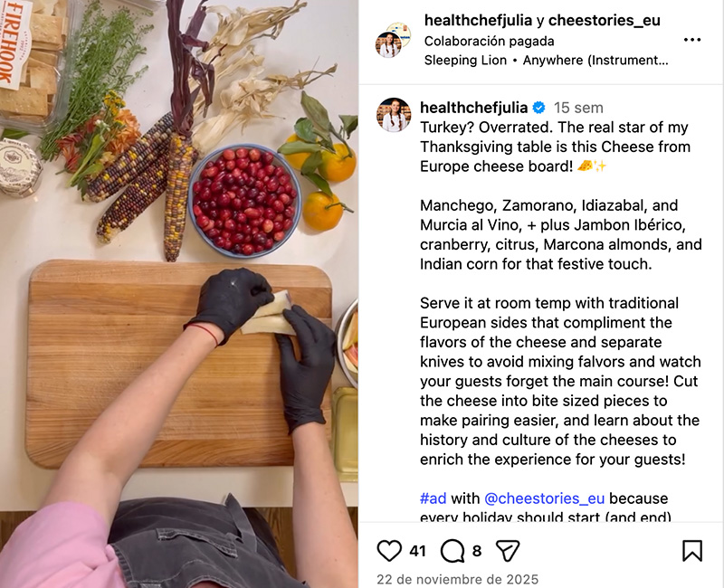Open the three-dots more options menu
The height and width of the screenshot is (588, 724).
point(692,40)
